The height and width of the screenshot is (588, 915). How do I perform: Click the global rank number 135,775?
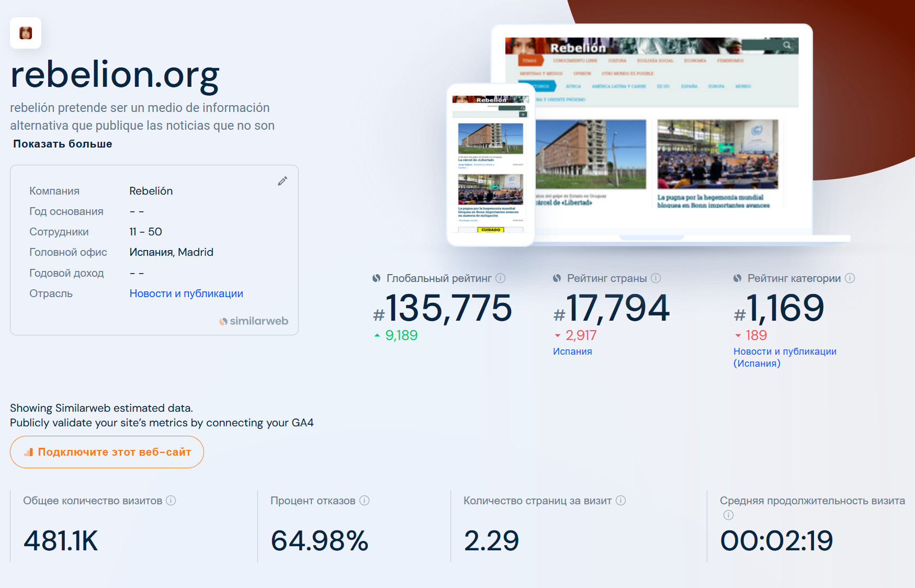pos(448,308)
